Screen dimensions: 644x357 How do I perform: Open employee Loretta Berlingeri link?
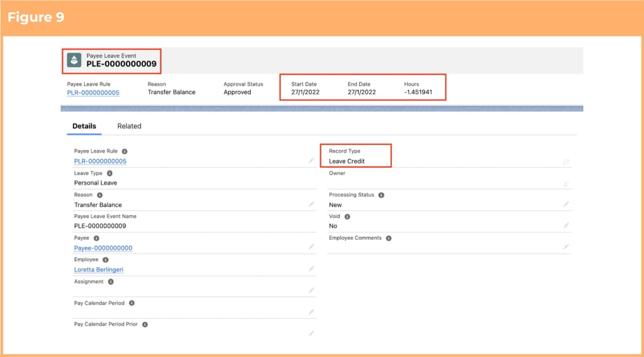click(x=98, y=270)
